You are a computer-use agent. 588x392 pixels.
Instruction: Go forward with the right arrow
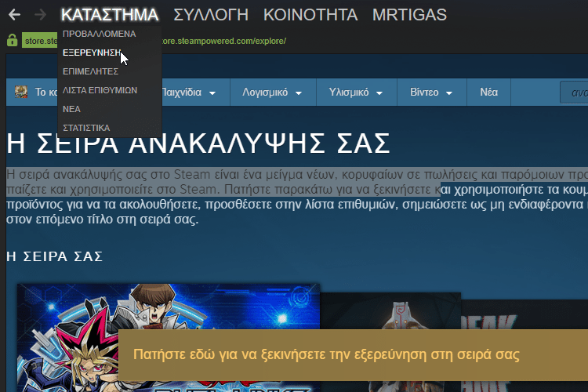(40, 15)
